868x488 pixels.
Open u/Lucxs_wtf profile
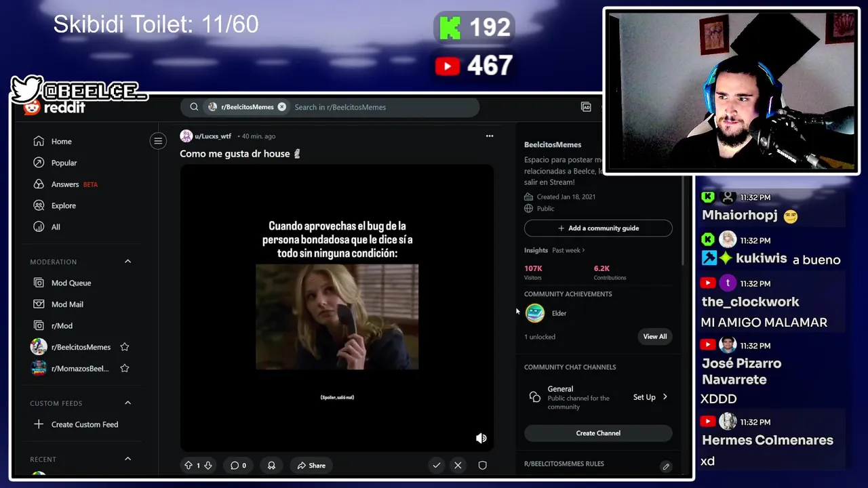213,136
